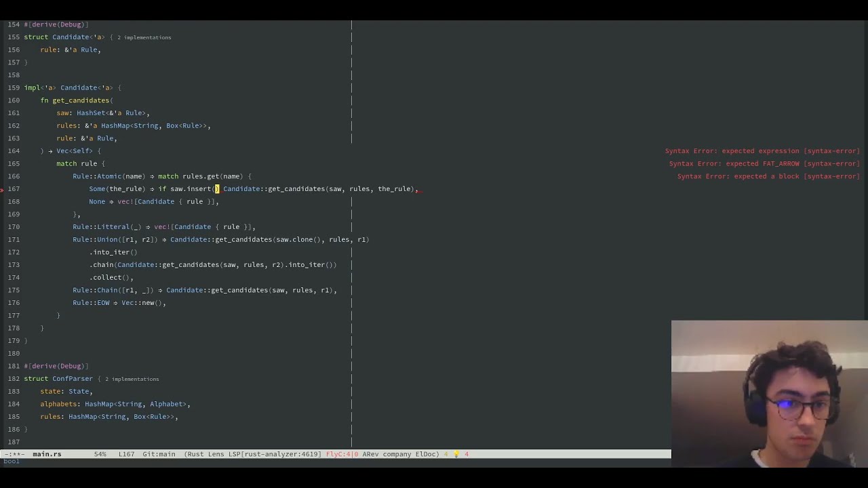Click the main.rs buffer name in mode line
Image resolution: width=868 pixels, height=488 pixels.
47,454
